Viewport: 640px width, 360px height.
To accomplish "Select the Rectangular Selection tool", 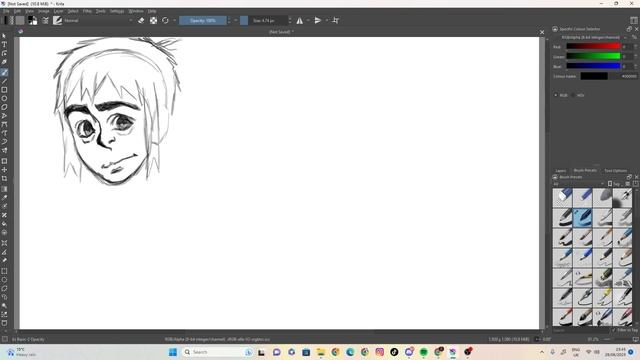I will point(4,271).
